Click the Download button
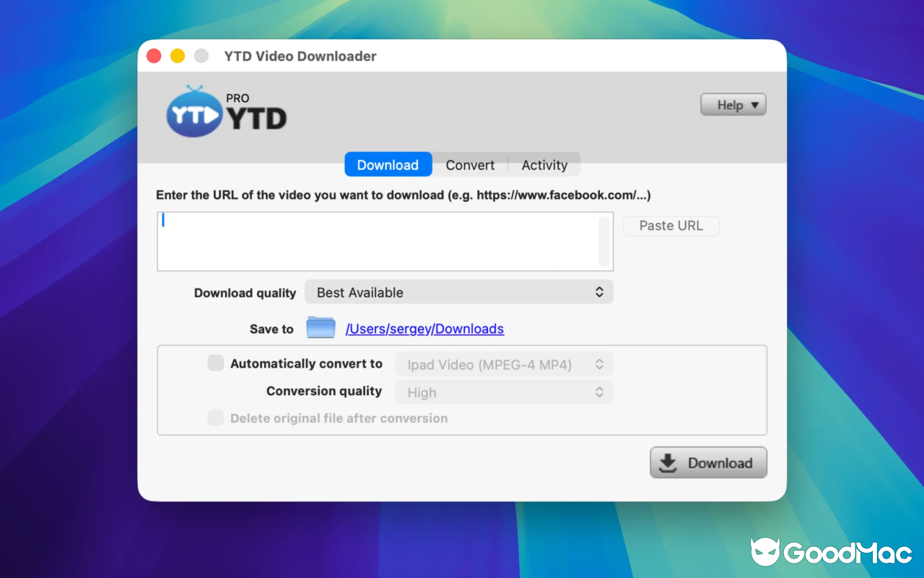This screenshot has height=578, width=924. (708, 462)
